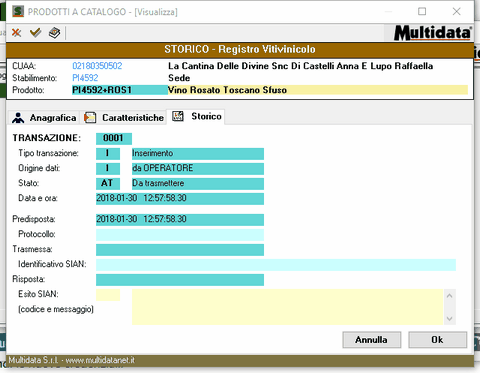Viewport: 480px width, 373px height.
Task: Click the empty Risposta field
Action: click(180, 280)
